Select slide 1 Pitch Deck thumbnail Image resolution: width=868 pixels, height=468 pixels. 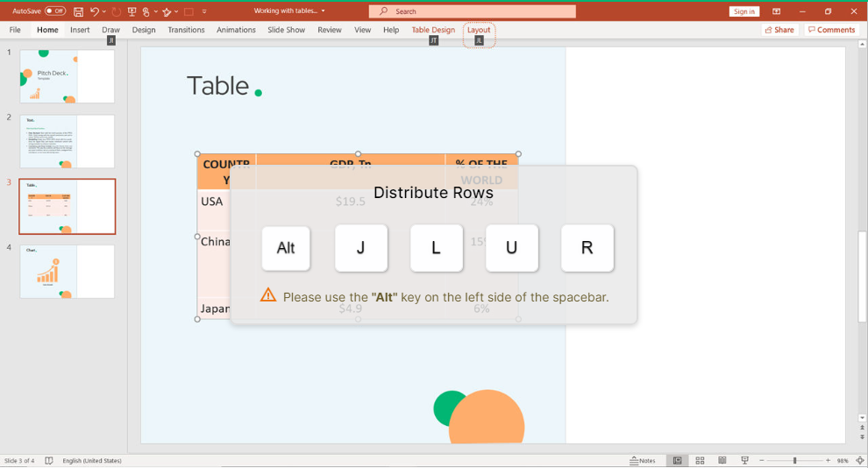pyautogui.click(x=67, y=76)
